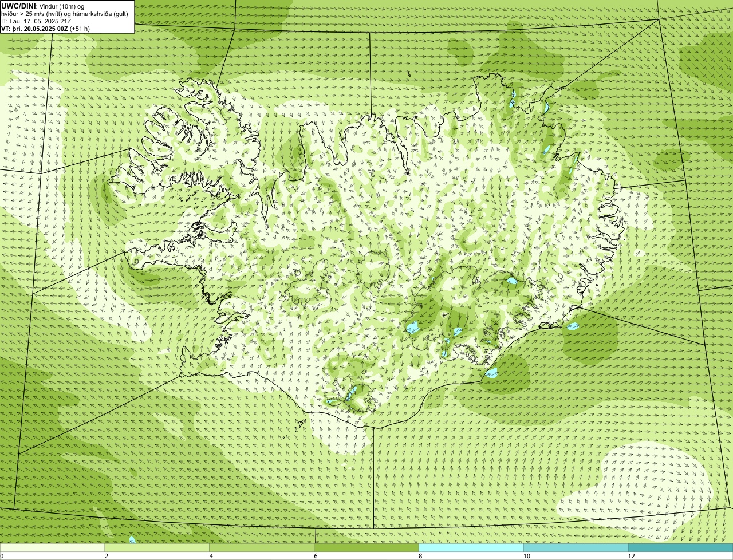Click the 4–6 m/s green legend swatch
This screenshot has height=560, width=733.
[x=262, y=548]
